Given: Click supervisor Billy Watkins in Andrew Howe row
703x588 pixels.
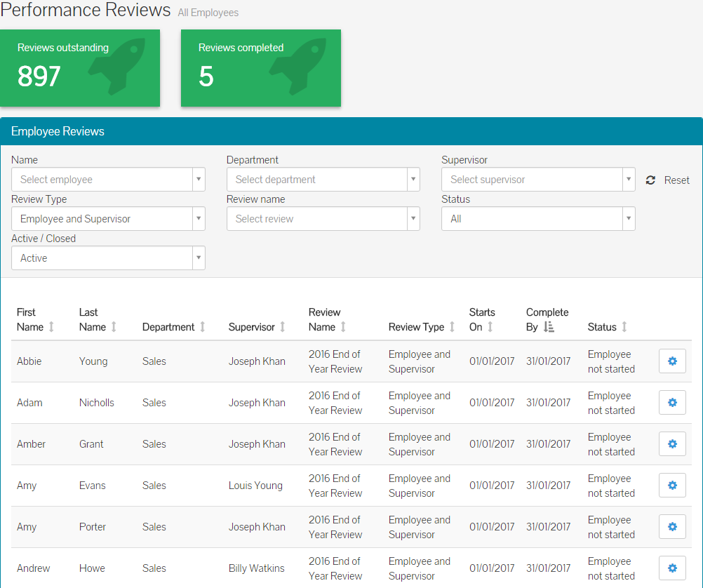Looking at the screenshot, I should tap(257, 568).
